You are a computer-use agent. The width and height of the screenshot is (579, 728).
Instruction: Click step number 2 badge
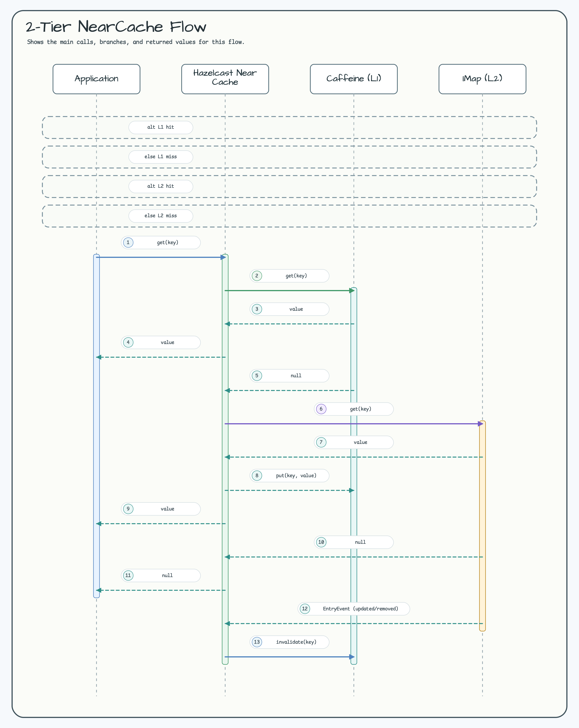(x=257, y=276)
